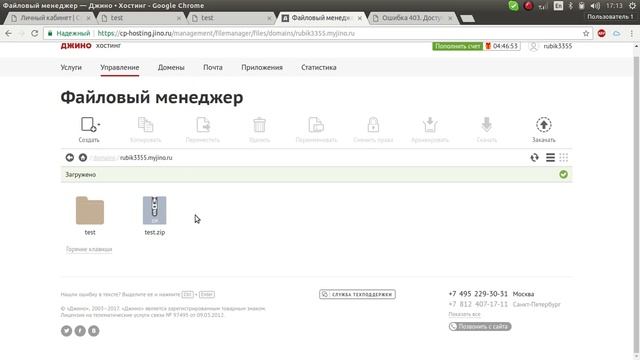The image size is (640, 360).
Task: Click the Служба техподдержки button
Action: click(x=357, y=294)
